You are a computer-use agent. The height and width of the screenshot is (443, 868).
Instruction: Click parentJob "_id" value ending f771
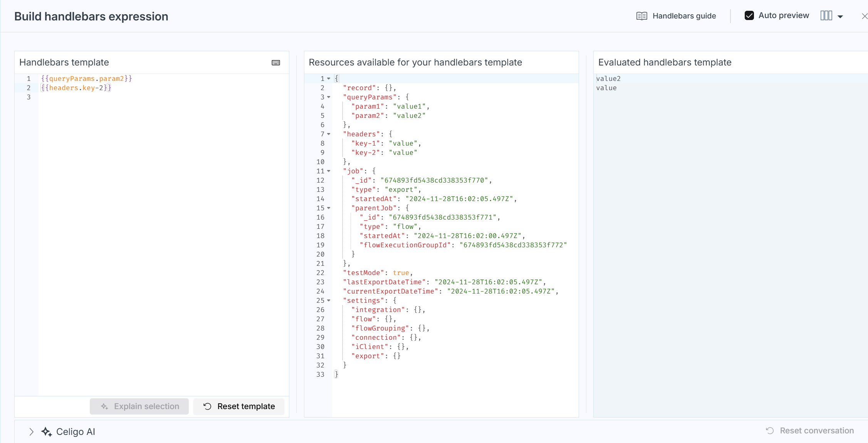(443, 217)
